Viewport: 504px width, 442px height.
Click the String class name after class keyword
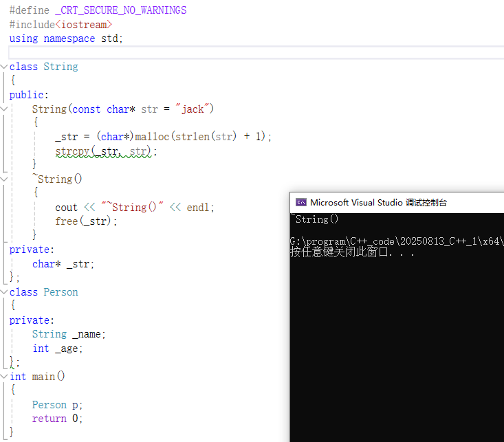tap(61, 67)
